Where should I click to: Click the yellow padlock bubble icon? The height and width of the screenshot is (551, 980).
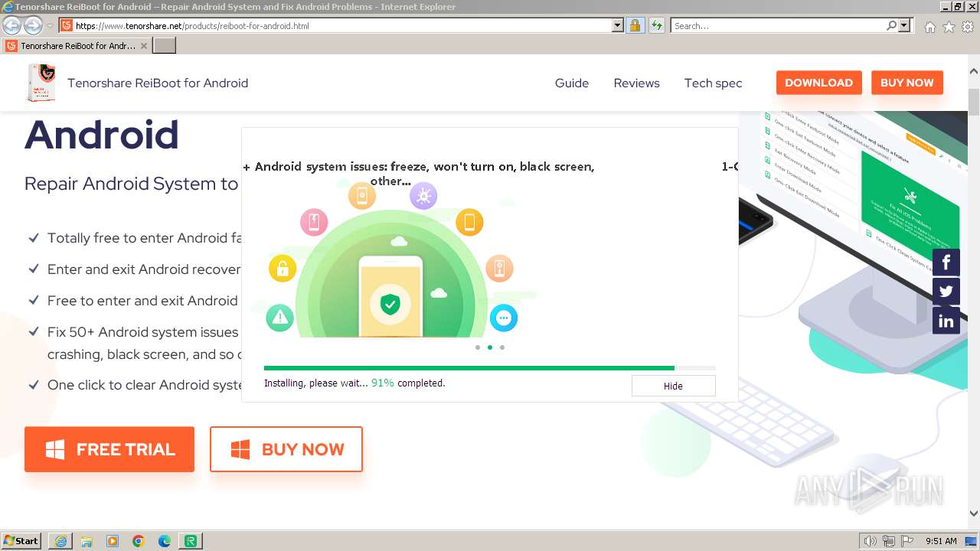click(283, 269)
